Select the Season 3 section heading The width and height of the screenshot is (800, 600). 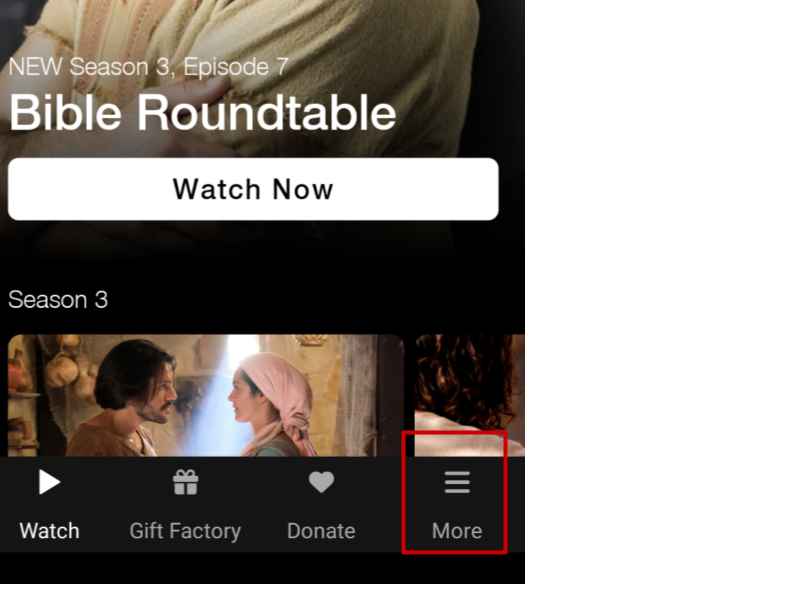58,299
